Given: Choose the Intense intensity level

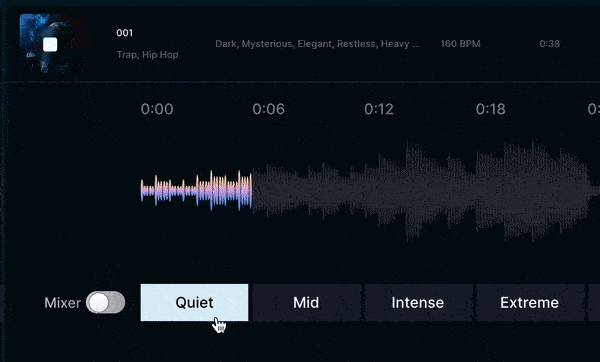Looking at the screenshot, I should click(418, 303).
